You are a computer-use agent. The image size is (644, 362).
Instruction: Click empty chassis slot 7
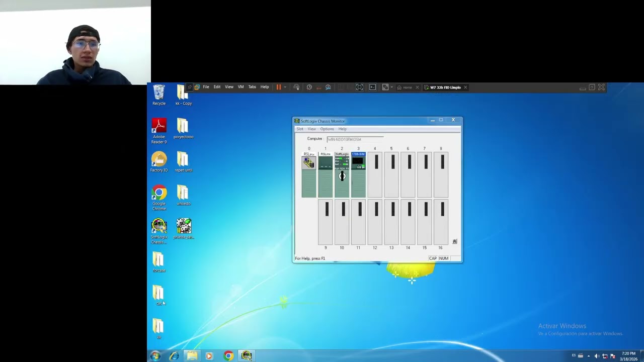(425, 175)
